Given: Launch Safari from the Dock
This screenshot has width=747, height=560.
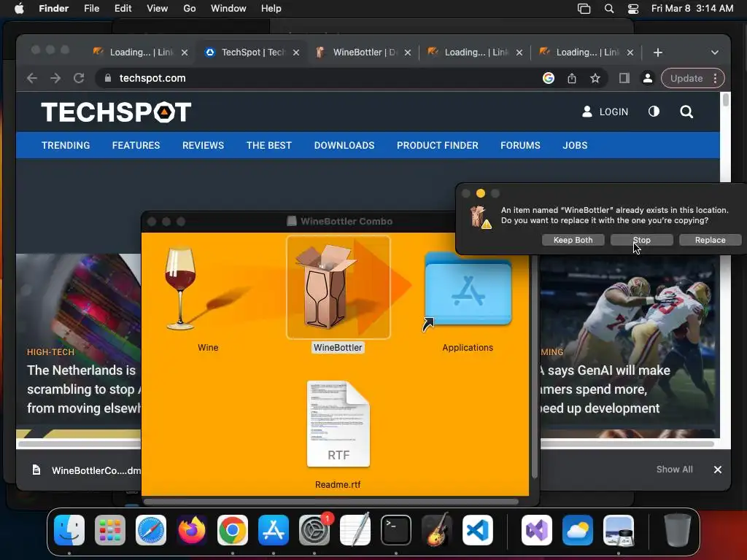Looking at the screenshot, I should coord(151,530).
